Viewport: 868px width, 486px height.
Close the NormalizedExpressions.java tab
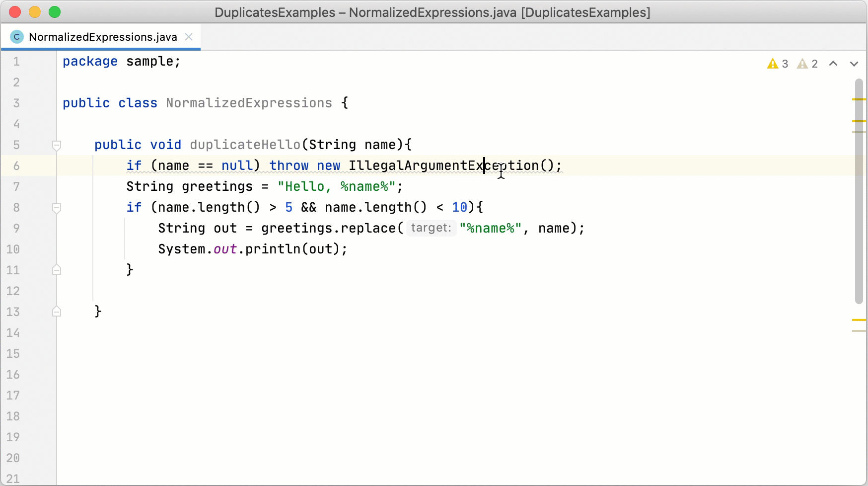pyautogui.click(x=188, y=37)
